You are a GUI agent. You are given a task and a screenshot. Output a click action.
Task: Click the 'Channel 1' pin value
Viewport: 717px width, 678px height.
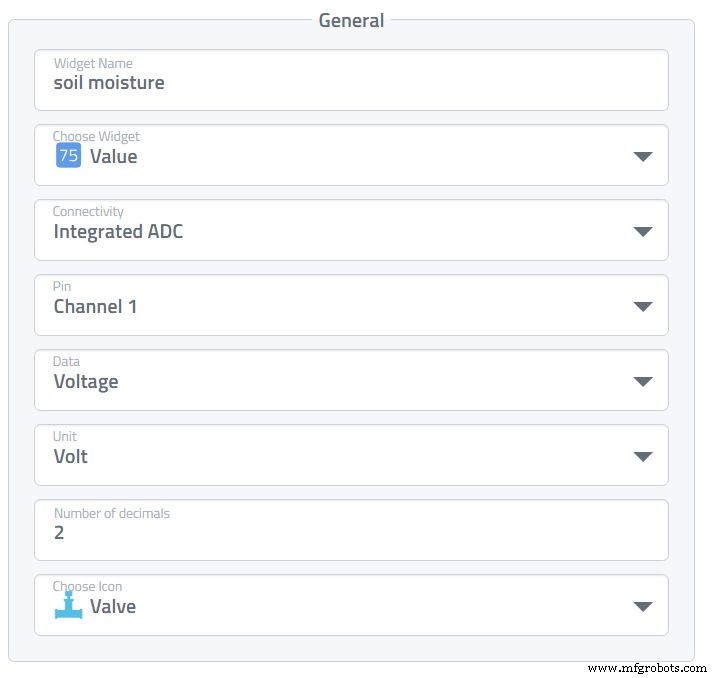(95, 307)
